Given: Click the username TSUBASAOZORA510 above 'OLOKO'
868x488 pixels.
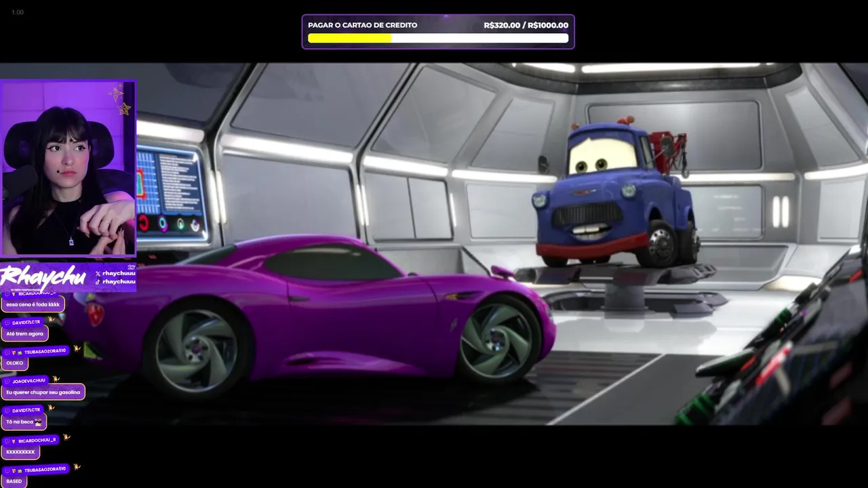Looking at the screenshot, I should 45,351.
